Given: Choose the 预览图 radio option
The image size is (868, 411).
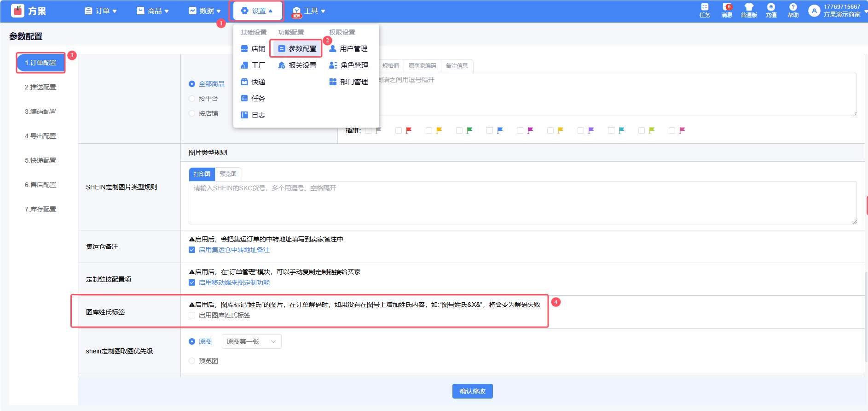Looking at the screenshot, I should [x=192, y=361].
